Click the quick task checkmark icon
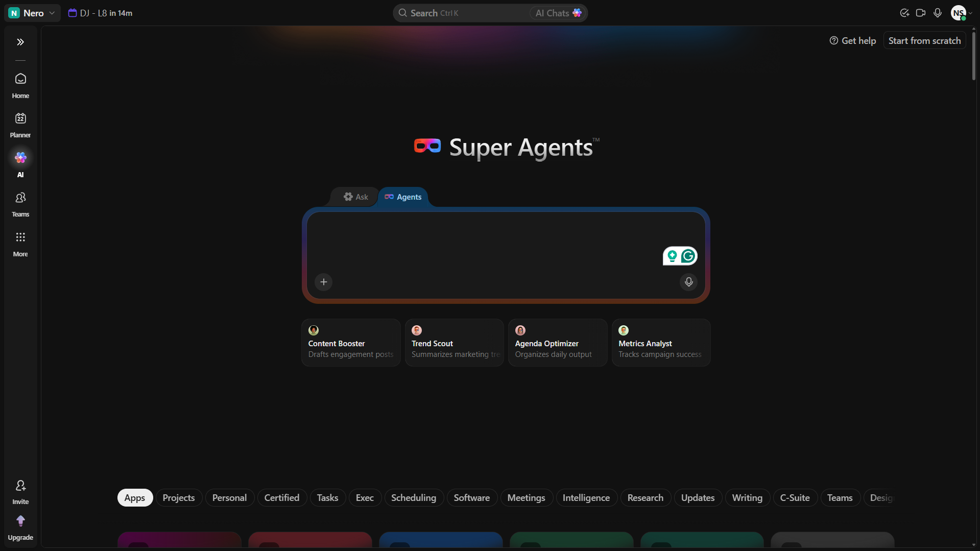The width and height of the screenshot is (980, 551). [x=904, y=13]
